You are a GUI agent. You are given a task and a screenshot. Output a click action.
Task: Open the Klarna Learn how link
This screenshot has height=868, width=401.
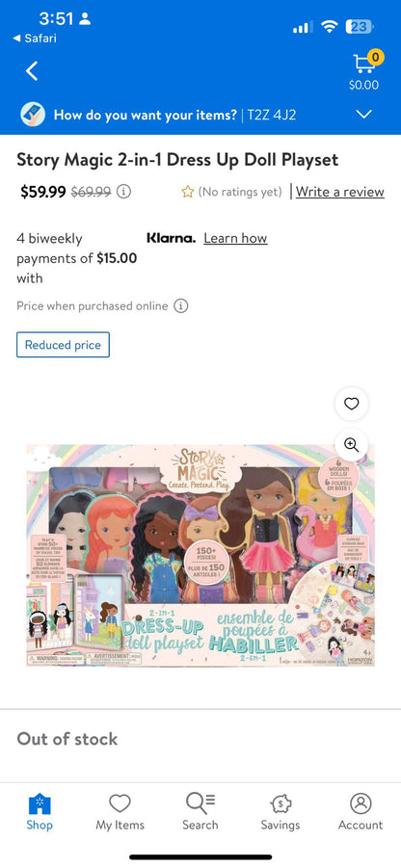coord(235,238)
